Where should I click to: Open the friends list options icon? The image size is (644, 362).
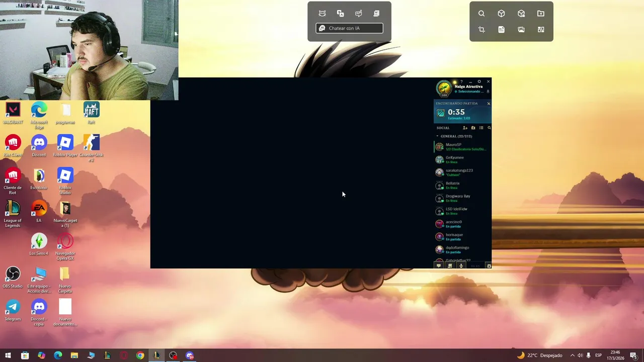coord(481,128)
